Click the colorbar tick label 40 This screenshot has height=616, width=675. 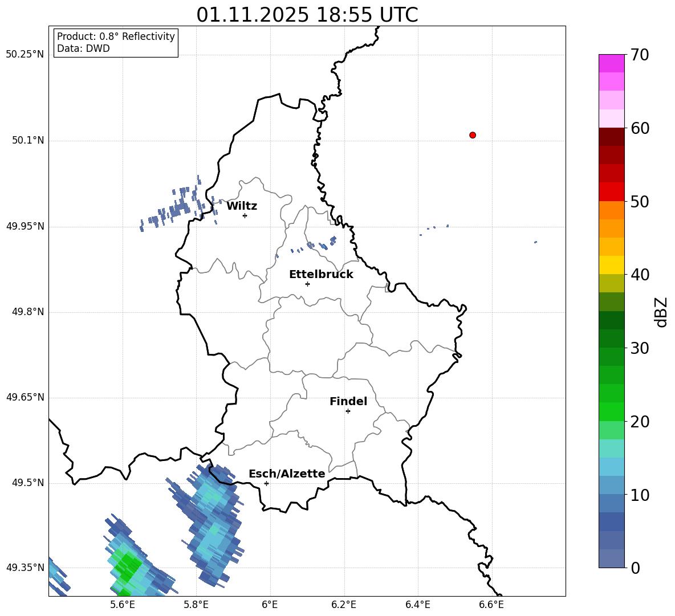640,275
